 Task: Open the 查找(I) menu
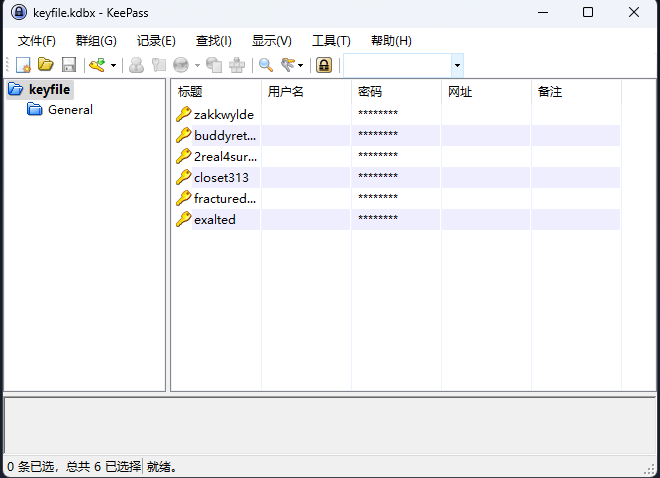tap(214, 41)
